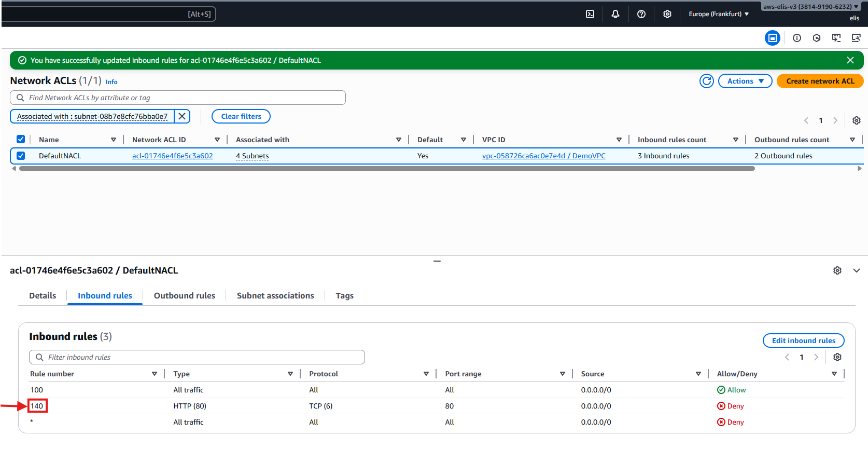Open the notifications bell

[615, 14]
